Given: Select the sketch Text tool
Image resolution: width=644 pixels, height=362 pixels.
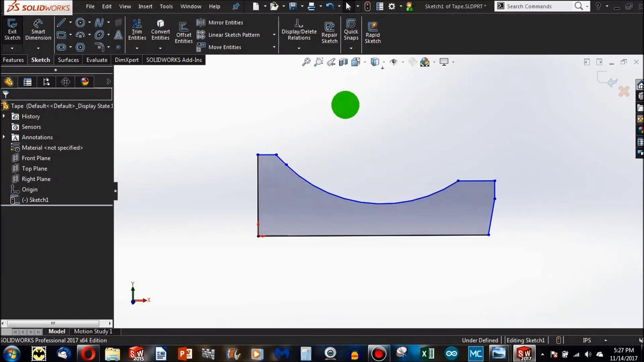Looking at the screenshot, I should 118,35.
